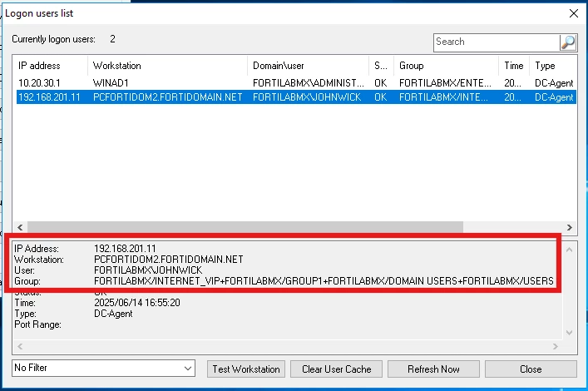The height and width of the screenshot is (391, 588).
Task: Click the FORTILABMX/INTE... group cell
Action: pos(443,97)
